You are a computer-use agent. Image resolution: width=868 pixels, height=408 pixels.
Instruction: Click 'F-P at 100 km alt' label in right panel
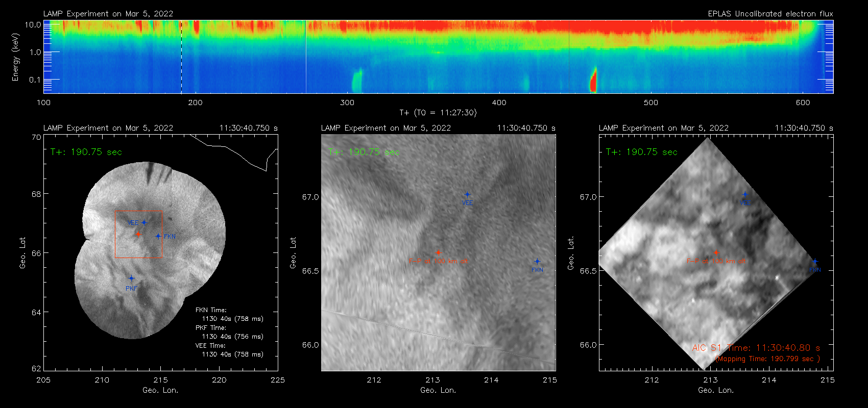pos(716,261)
